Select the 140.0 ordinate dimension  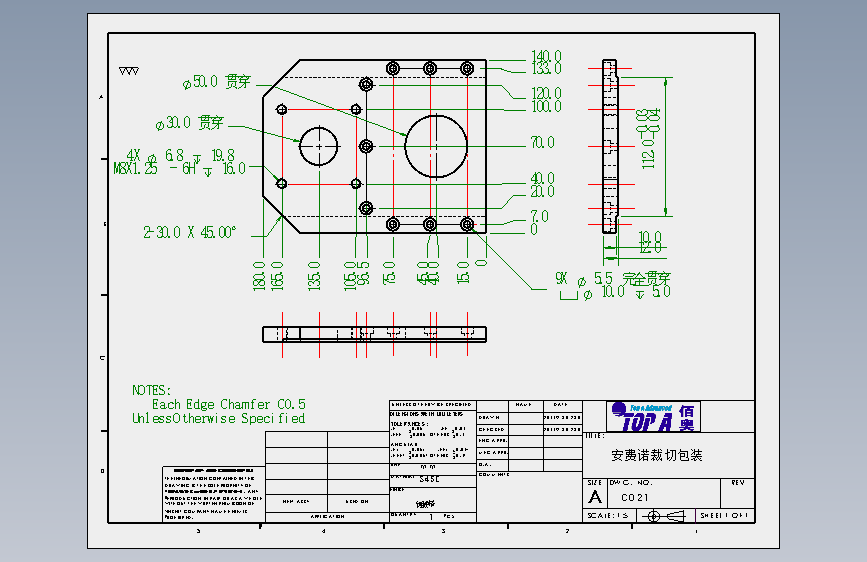point(546,55)
